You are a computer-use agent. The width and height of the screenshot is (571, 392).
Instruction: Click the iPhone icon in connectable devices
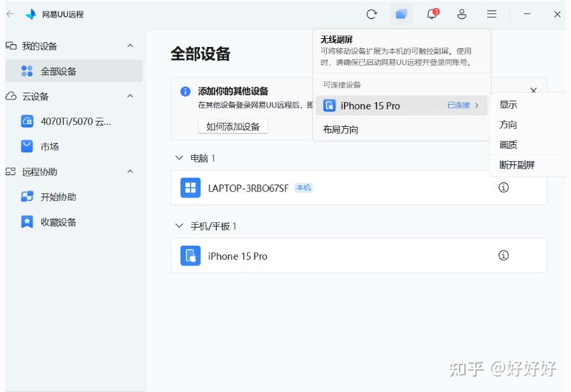[x=329, y=105]
